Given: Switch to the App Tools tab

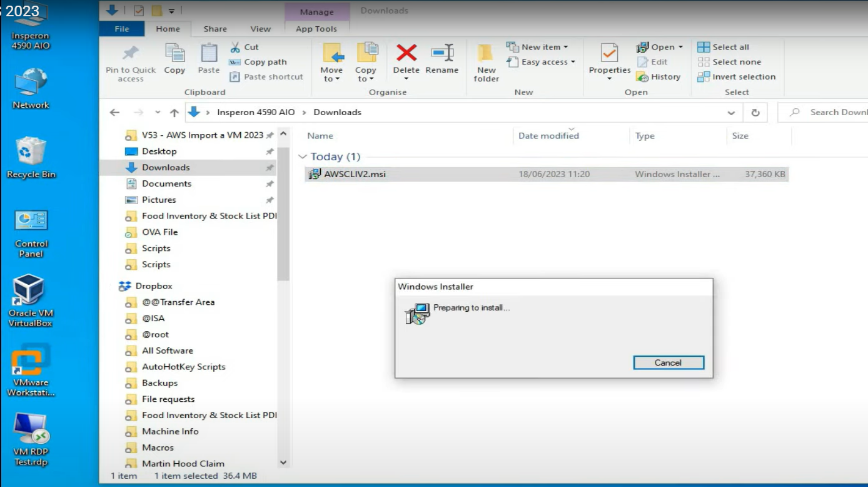Looking at the screenshot, I should 316,29.
